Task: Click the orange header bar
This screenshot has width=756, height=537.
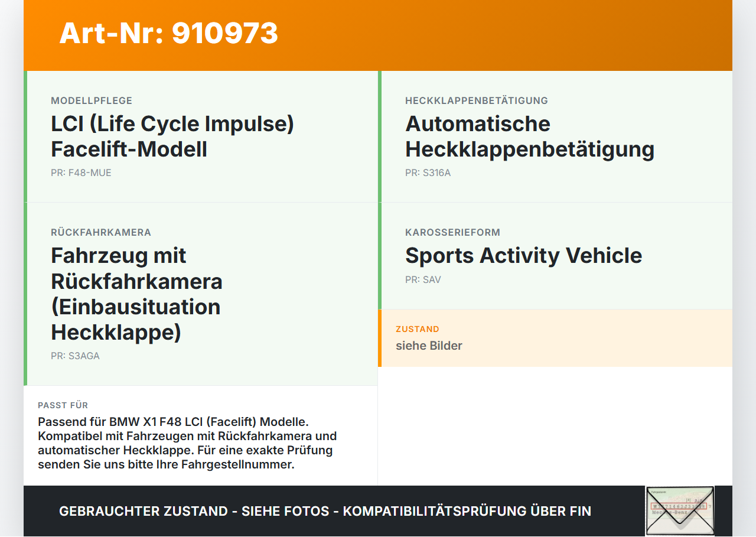Action: click(x=378, y=35)
